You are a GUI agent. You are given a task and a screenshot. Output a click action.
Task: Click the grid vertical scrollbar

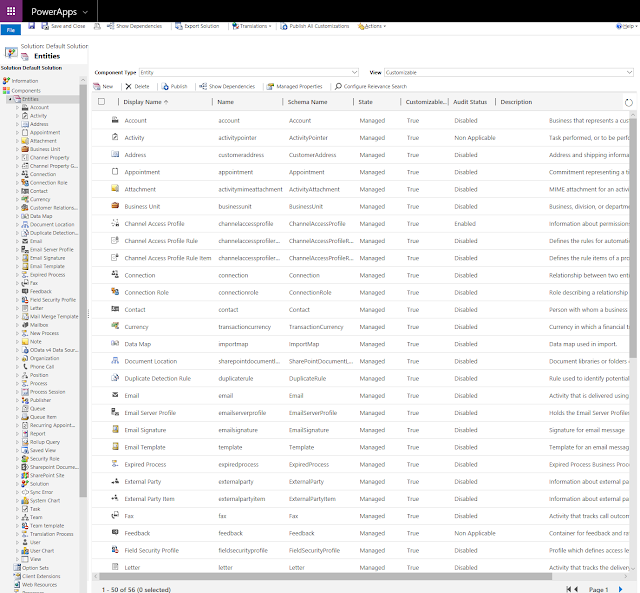(x=633, y=238)
